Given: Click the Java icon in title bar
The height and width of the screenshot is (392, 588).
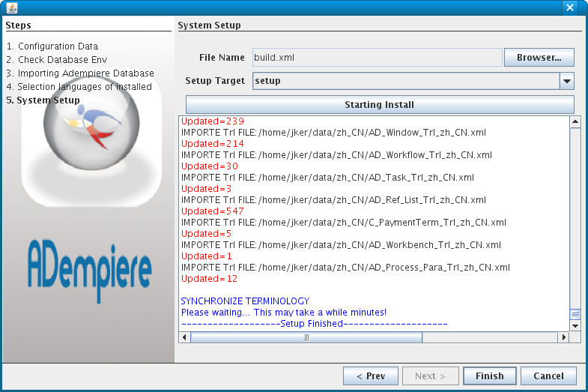Looking at the screenshot, I should pos(12,7).
